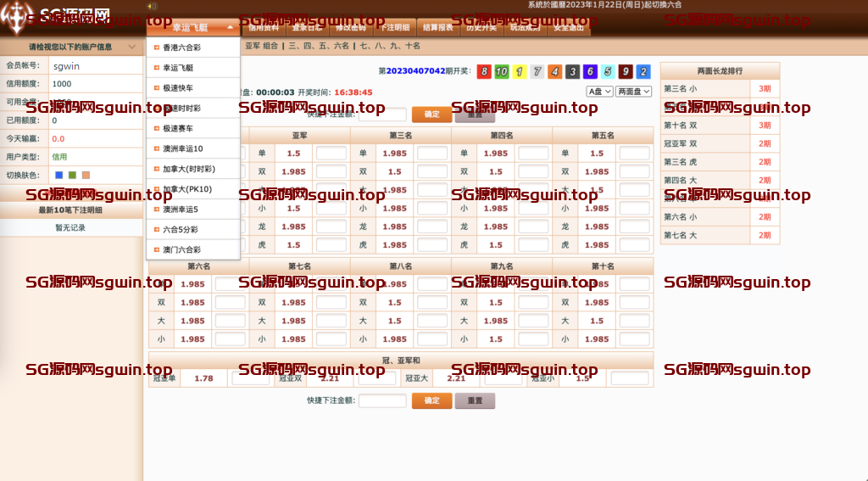Switch to the green skin color
The image size is (868, 481).
pyautogui.click(x=72, y=176)
